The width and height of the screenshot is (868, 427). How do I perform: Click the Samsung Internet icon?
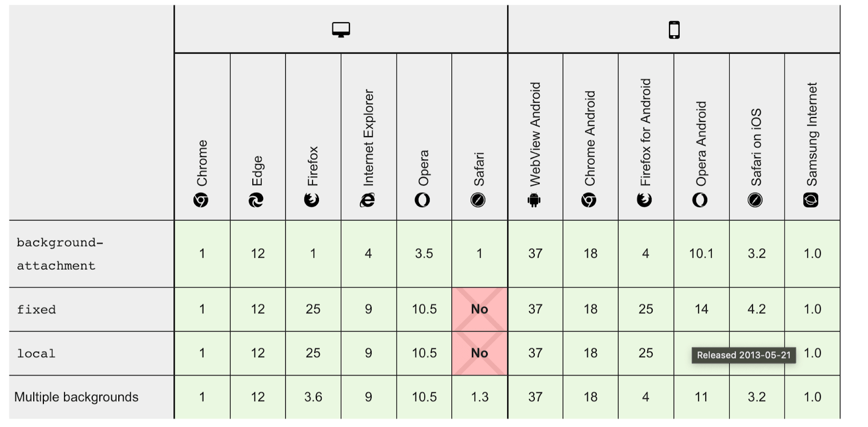pos(810,200)
